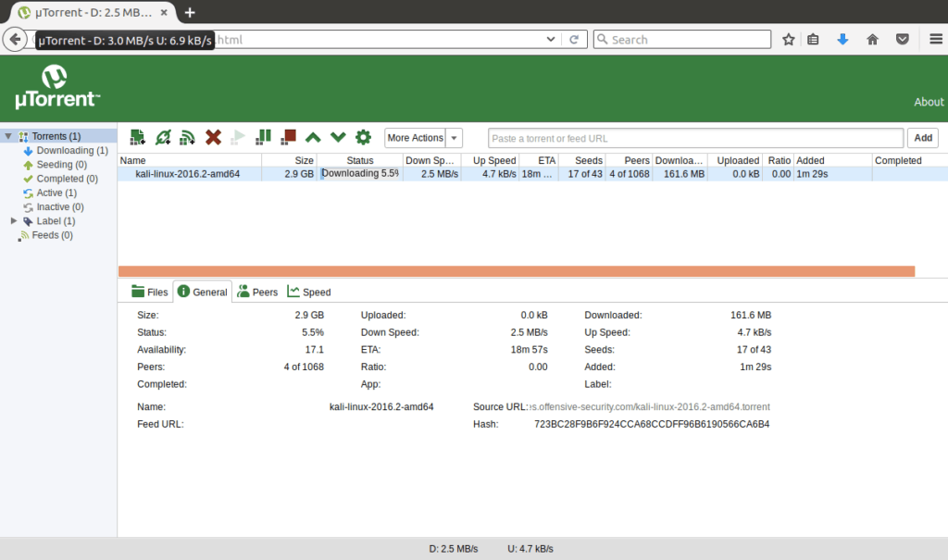Screen dimensions: 948x560
Task: Click the More Actions button
Action: click(x=416, y=138)
